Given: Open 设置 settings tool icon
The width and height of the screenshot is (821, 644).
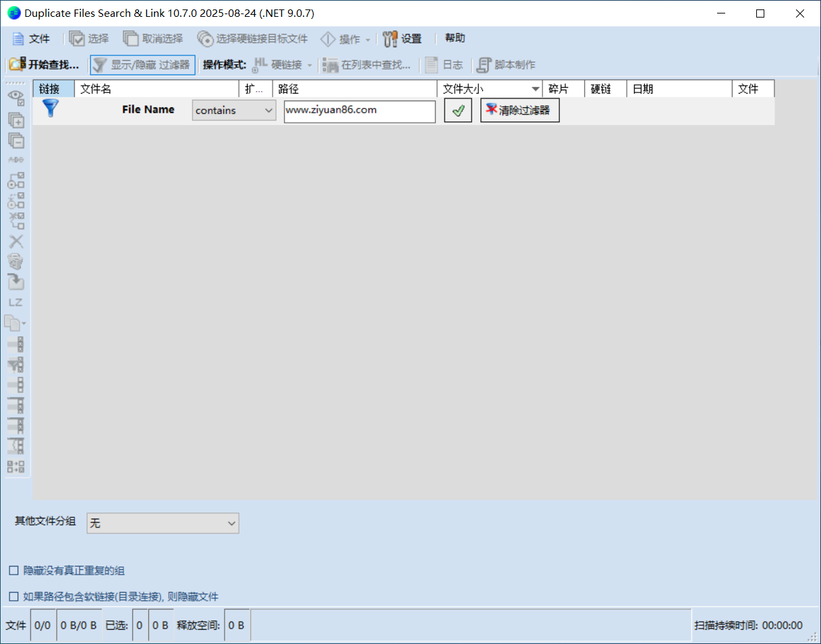Looking at the screenshot, I should (390, 39).
